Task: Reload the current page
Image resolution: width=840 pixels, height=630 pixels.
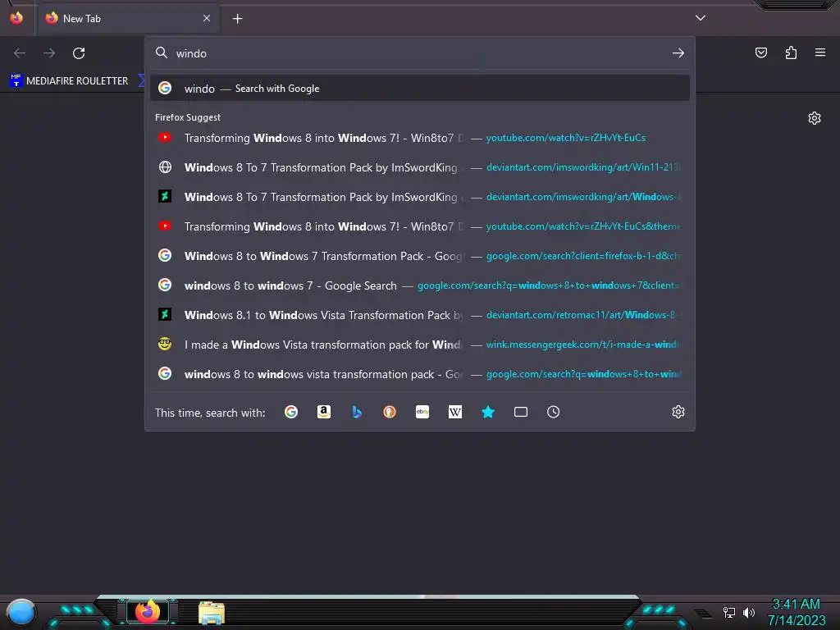Action: tap(79, 53)
